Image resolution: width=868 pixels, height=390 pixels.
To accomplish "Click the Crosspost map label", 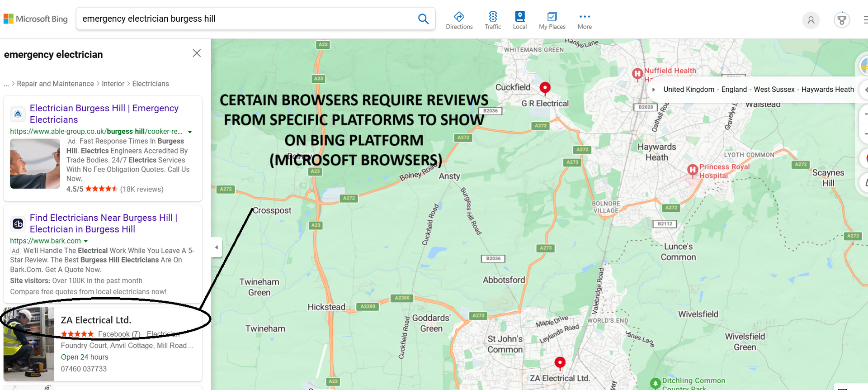I will coord(272,210).
